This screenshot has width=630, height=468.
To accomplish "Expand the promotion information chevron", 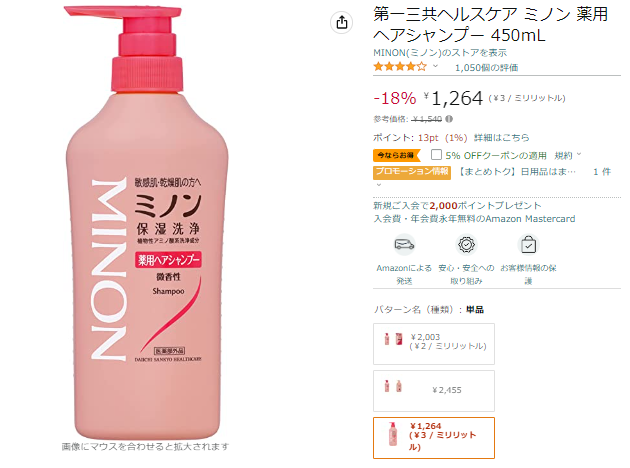I will coord(378,185).
